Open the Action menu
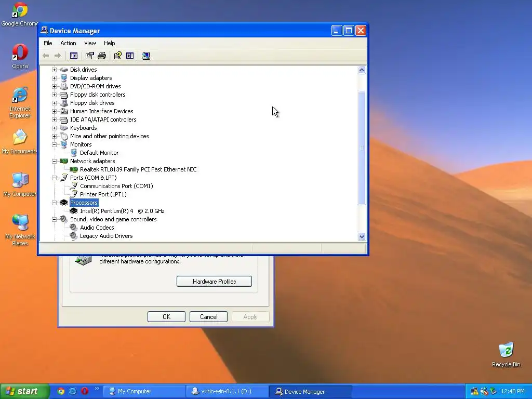The width and height of the screenshot is (532, 399). pyautogui.click(x=68, y=43)
